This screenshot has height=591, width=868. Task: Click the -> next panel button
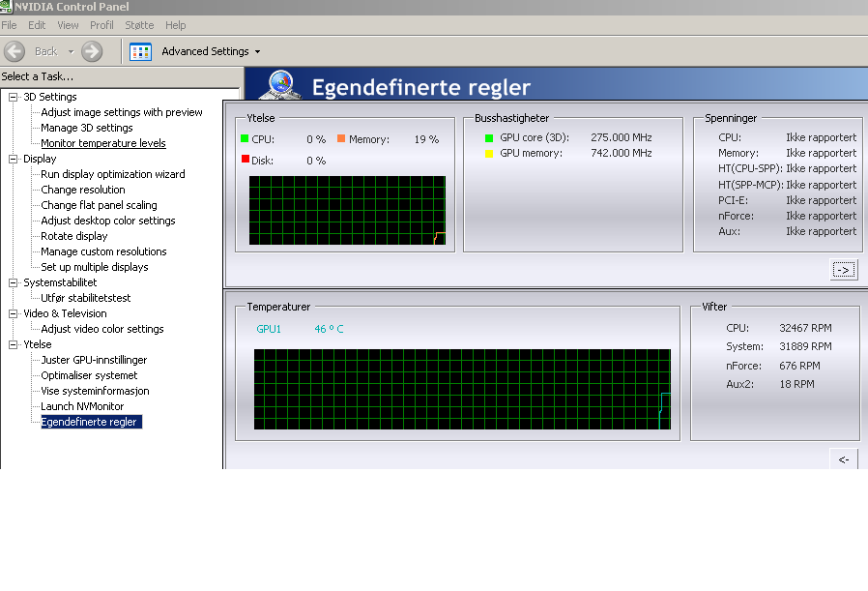click(844, 270)
